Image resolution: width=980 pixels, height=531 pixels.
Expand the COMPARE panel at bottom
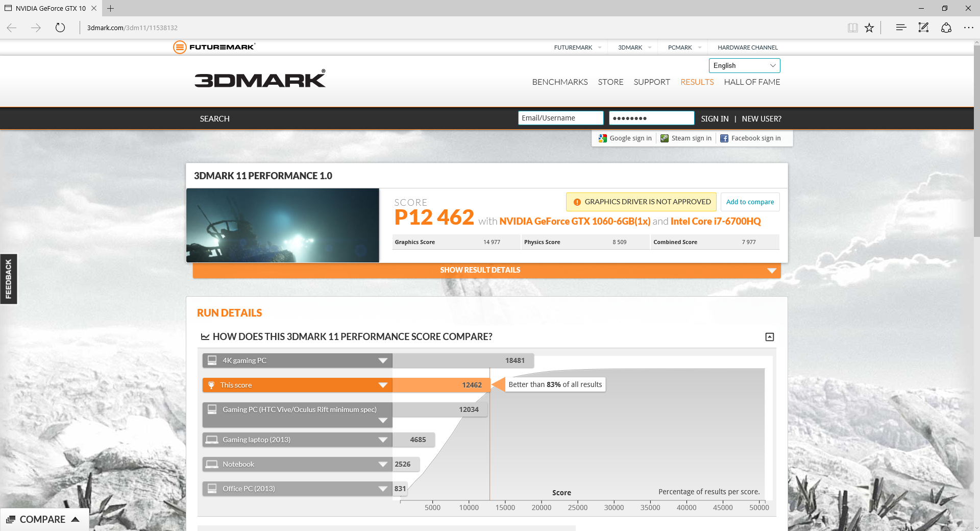[44, 519]
